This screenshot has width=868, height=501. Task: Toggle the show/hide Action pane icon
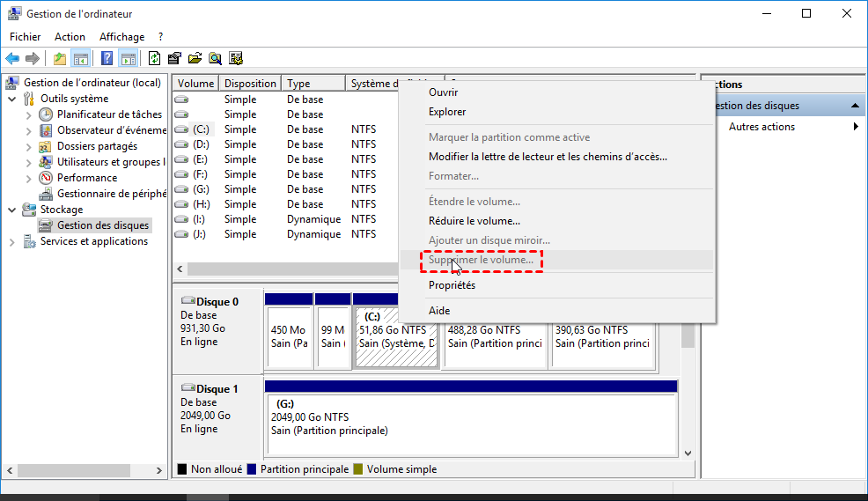(x=129, y=58)
